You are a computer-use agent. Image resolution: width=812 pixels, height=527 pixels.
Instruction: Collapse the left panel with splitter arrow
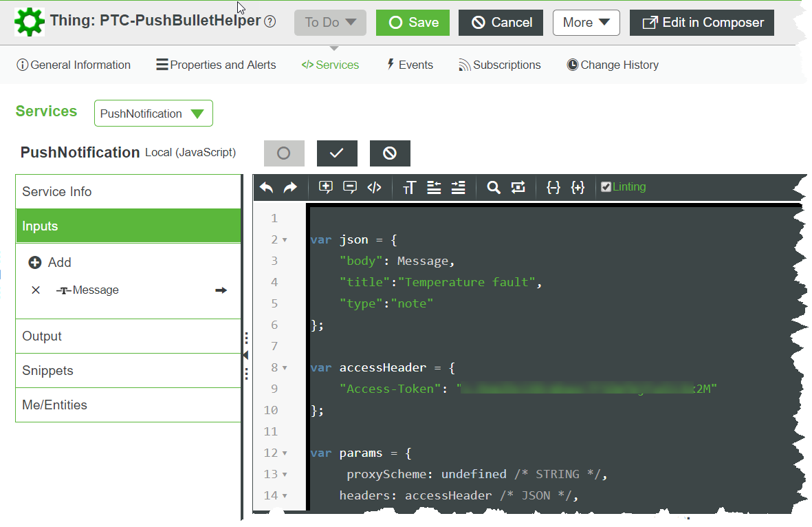pyautogui.click(x=246, y=356)
